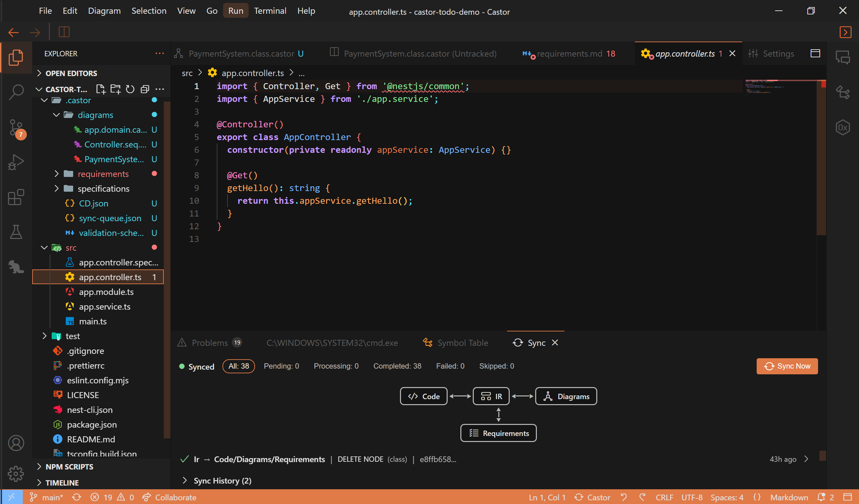
Task: Open the Castor beaver panel in the activity bar
Action: point(16,267)
